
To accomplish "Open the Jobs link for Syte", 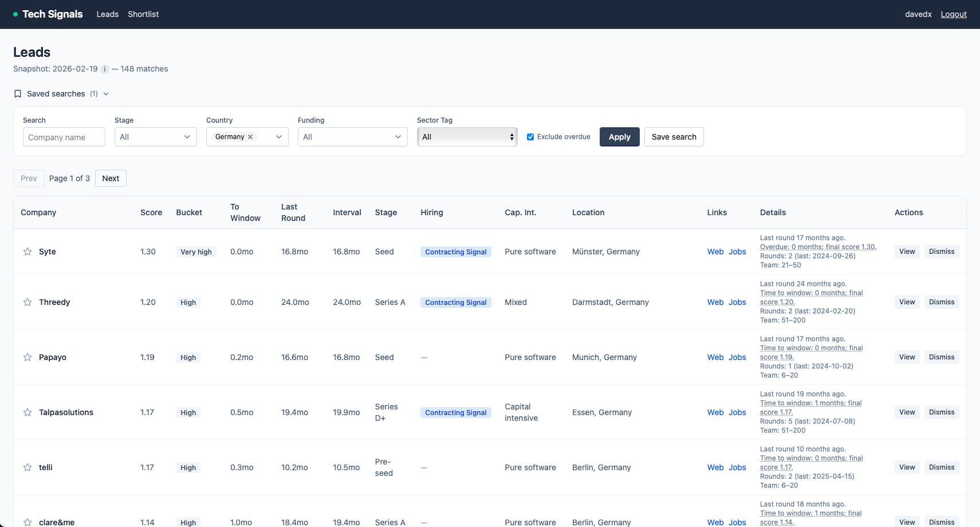I will click(x=737, y=251).
